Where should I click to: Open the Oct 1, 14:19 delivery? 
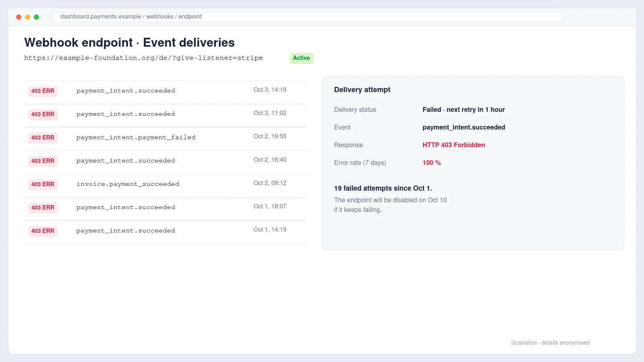click(165, 232)
